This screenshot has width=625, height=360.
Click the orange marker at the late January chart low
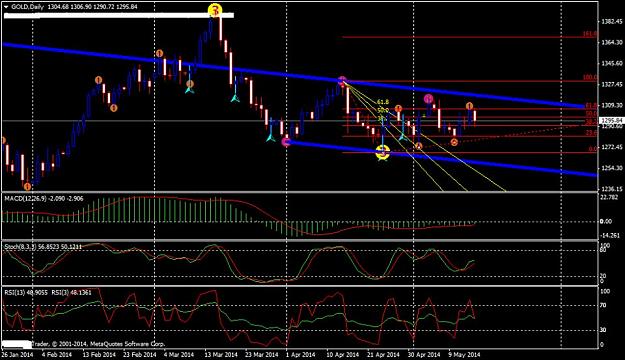tap(27, 186)
